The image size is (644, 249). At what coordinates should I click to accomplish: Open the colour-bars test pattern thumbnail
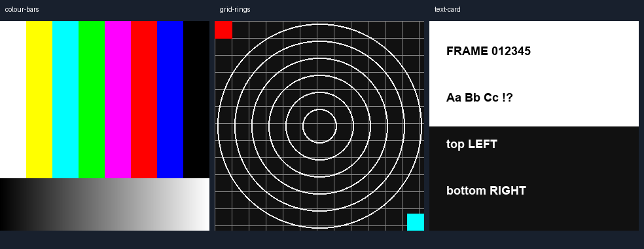click(105, 126)
